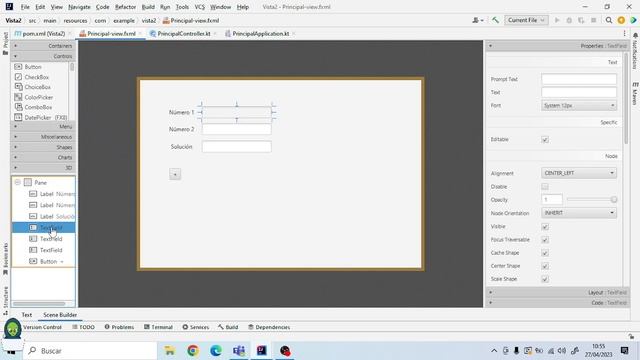Open Microsoft Edge from taskbar
This screenshot has height=360, width=640.
(216, 351)
